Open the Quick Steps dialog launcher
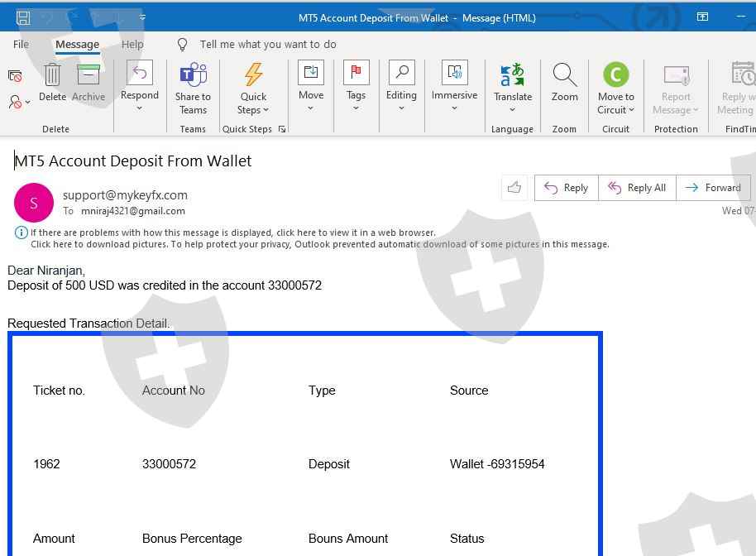This screenshot has width=756, height=556. click(282, 129)
